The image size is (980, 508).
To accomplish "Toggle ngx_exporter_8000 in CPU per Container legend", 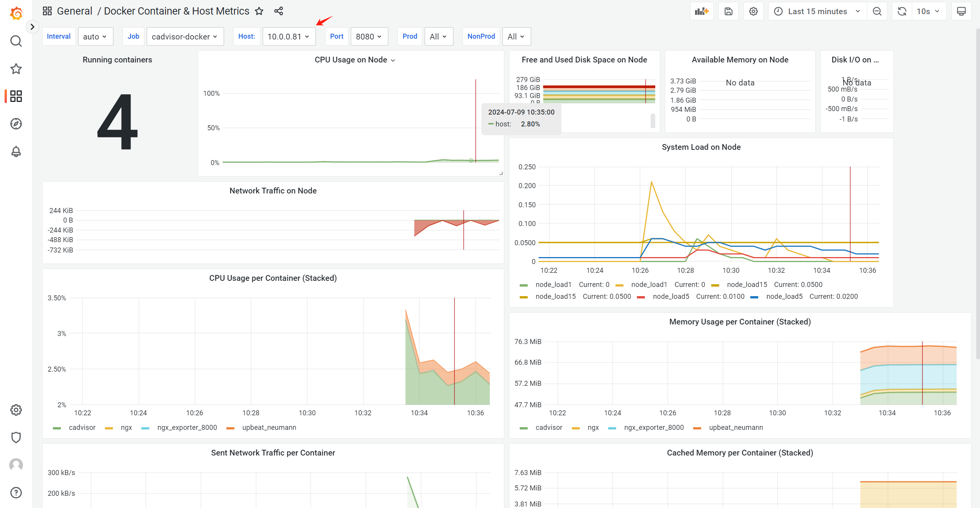I will click(187, 428).
